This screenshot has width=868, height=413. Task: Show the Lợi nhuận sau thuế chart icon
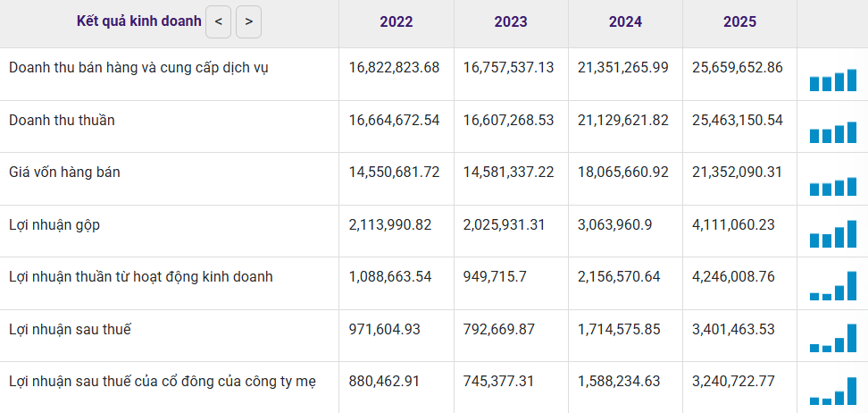[x=832, y=340]
